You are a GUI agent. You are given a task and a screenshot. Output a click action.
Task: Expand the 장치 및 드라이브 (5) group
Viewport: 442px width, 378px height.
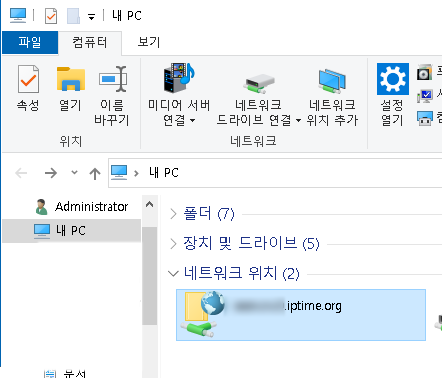(x=173, y=244)
